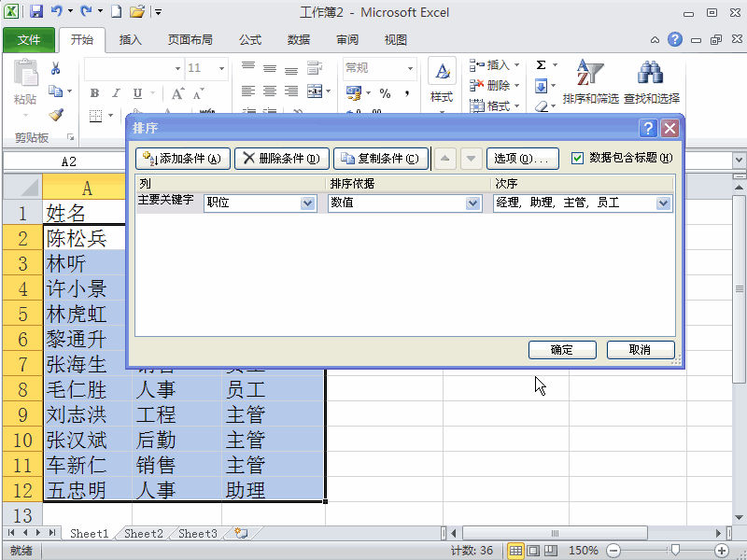
Task: Increase font size with large A icon
Action: 177,92
